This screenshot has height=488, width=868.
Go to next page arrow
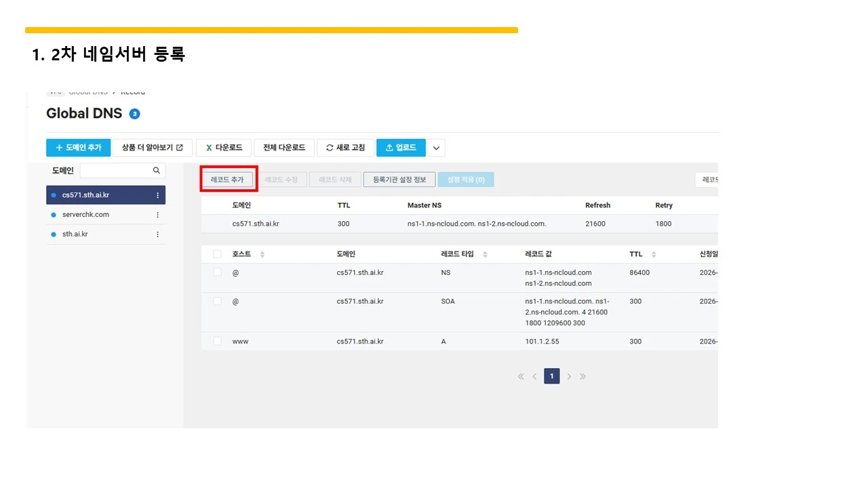point(569,376)
